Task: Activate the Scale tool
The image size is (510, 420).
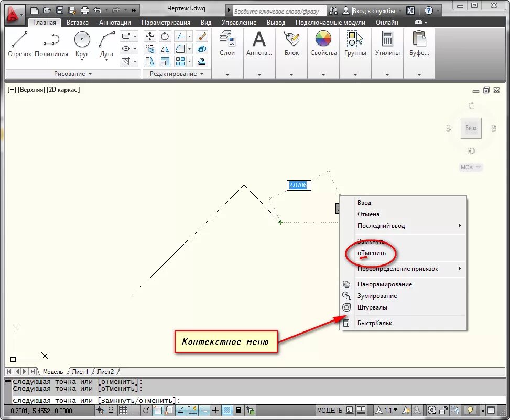Action: pos(165,61)
